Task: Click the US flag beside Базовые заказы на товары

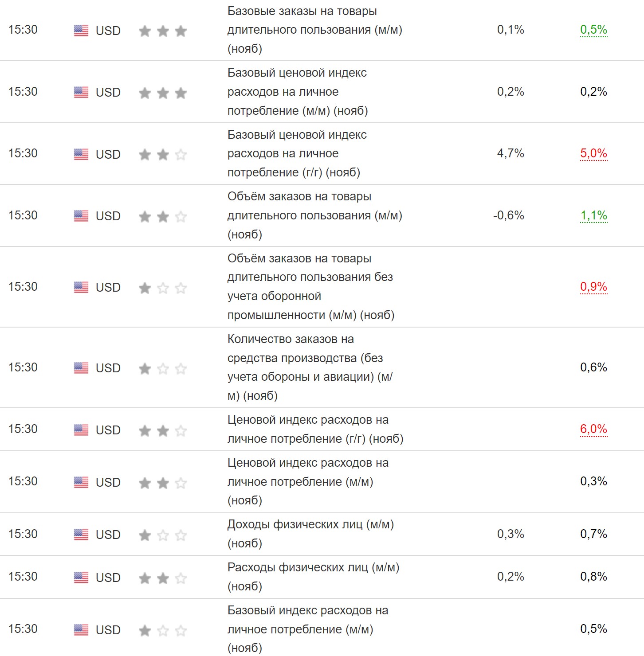Action: coord(81,31)
